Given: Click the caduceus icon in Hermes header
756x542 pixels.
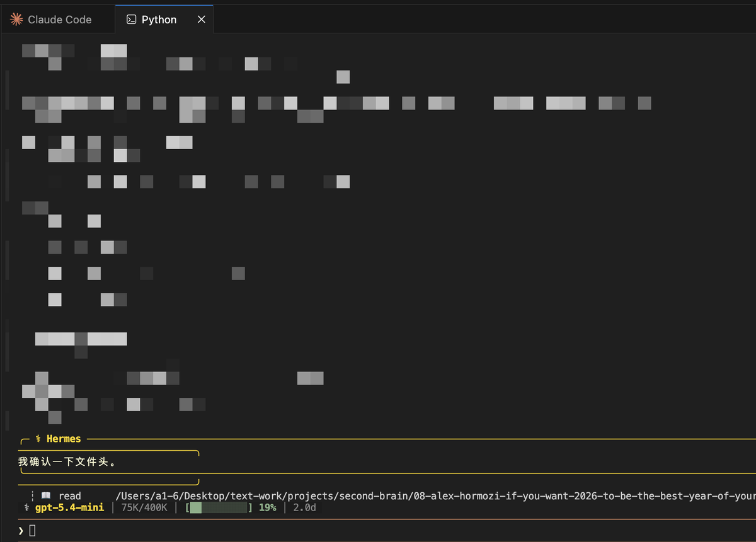Looking at the screenshot, I should tap(38, 439).
